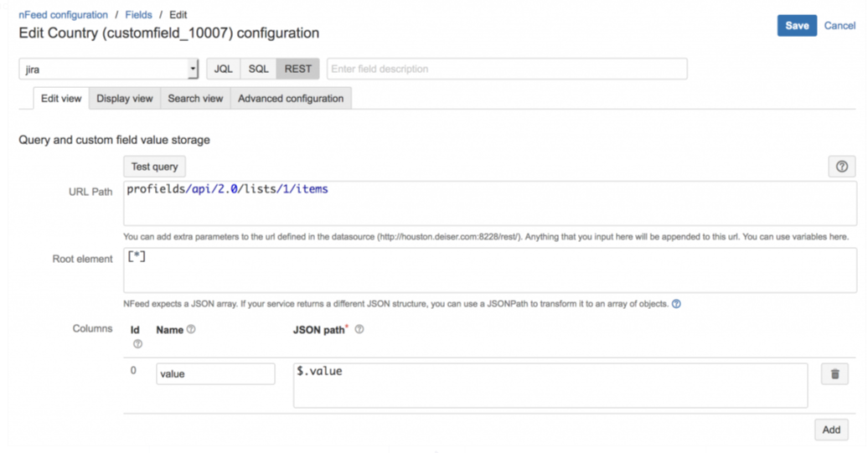Viewport: 868px width, 453px height.
Task: Select the SQL query type
Action: (x=258, y=69)
